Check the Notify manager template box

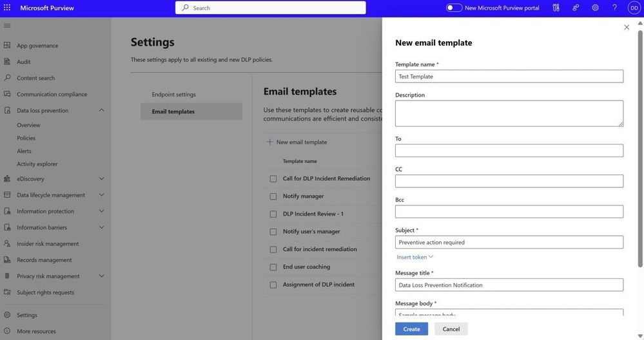[273, 196]
